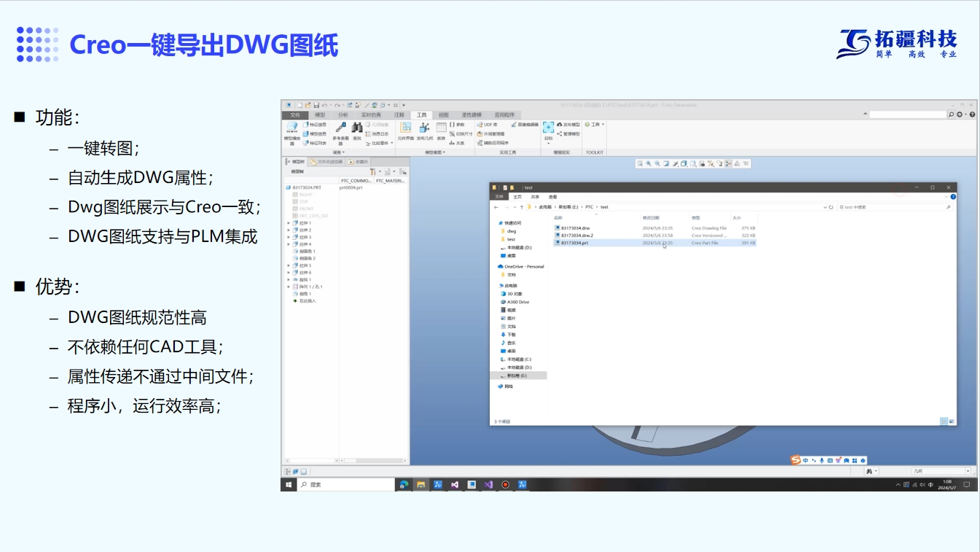Screen dimensions: 980x552
Task: Switch to the 视图 ribbon tab
Action: click(x=444, y=115)
